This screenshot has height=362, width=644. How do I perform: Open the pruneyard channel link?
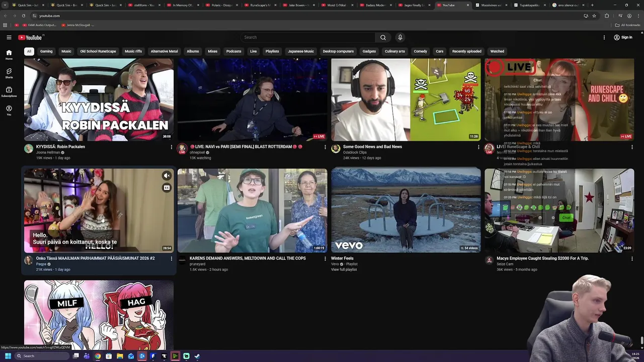pos(197,264)
